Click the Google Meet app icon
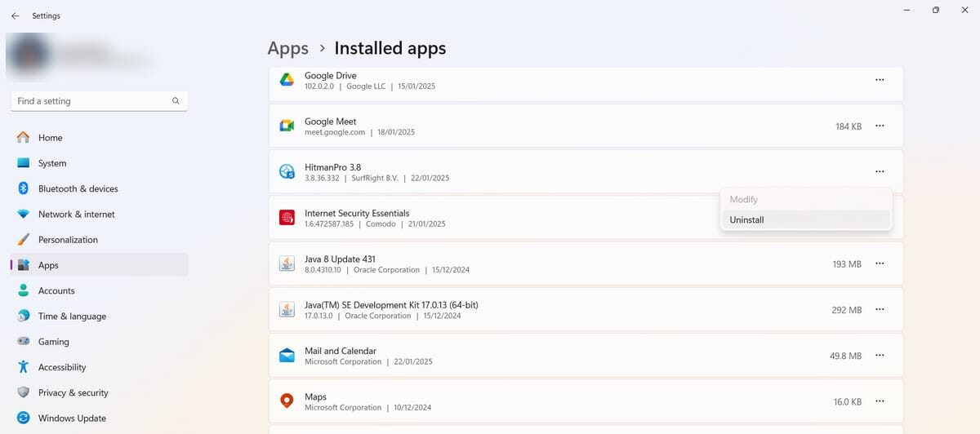 287,126
